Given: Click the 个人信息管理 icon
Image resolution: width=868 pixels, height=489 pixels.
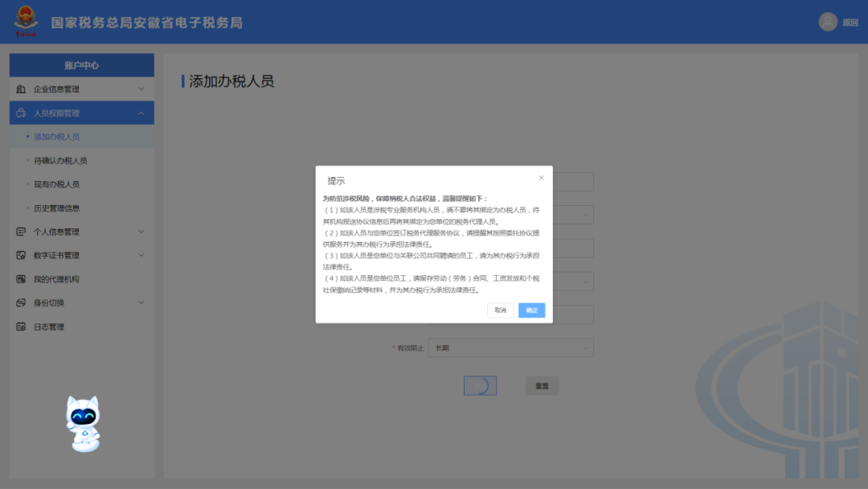Looking at the screenshot, I should pyautogui.click(x=21, y=232).
